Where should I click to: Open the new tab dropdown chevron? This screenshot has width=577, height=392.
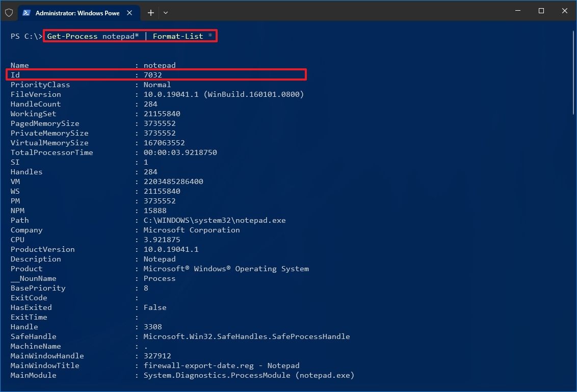[x=165, y=13]
